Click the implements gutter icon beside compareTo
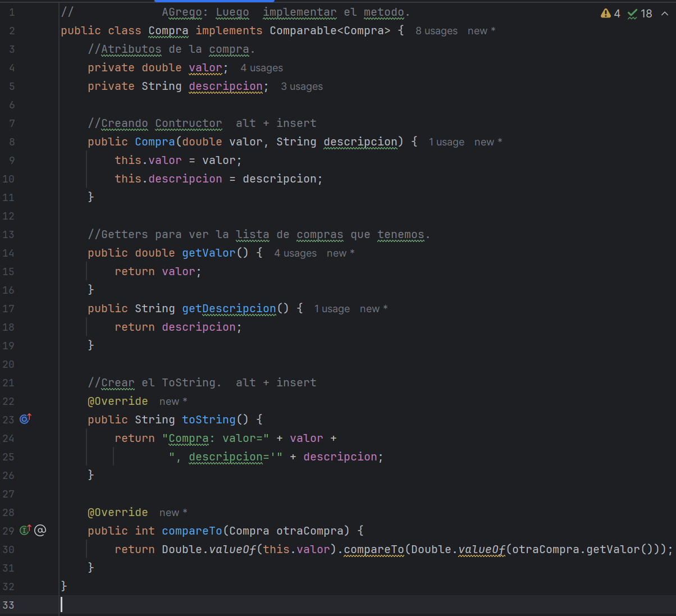Viewport: 676px width, 616px height. click(x=25, y=530)
